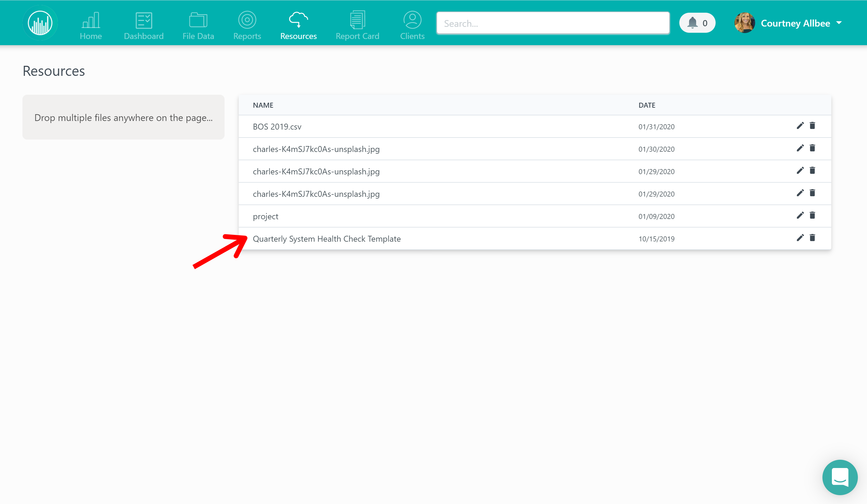Open charles jpg dated 01/30/2020
The width and height of the screenshot is (867, 504).
[316, 149]
